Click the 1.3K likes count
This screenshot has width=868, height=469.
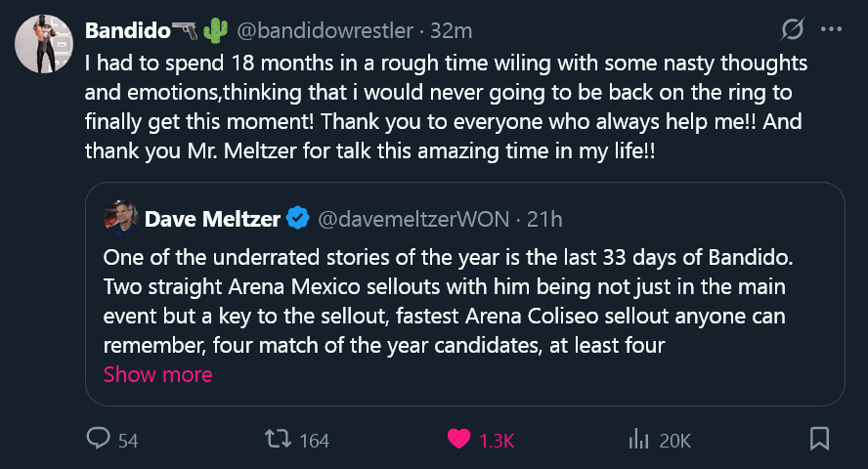(497, 441)
